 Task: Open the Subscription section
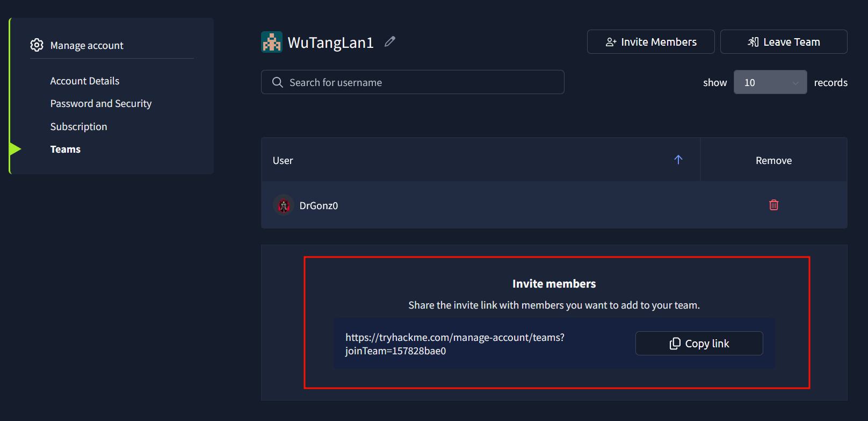(x=78, y=126)
